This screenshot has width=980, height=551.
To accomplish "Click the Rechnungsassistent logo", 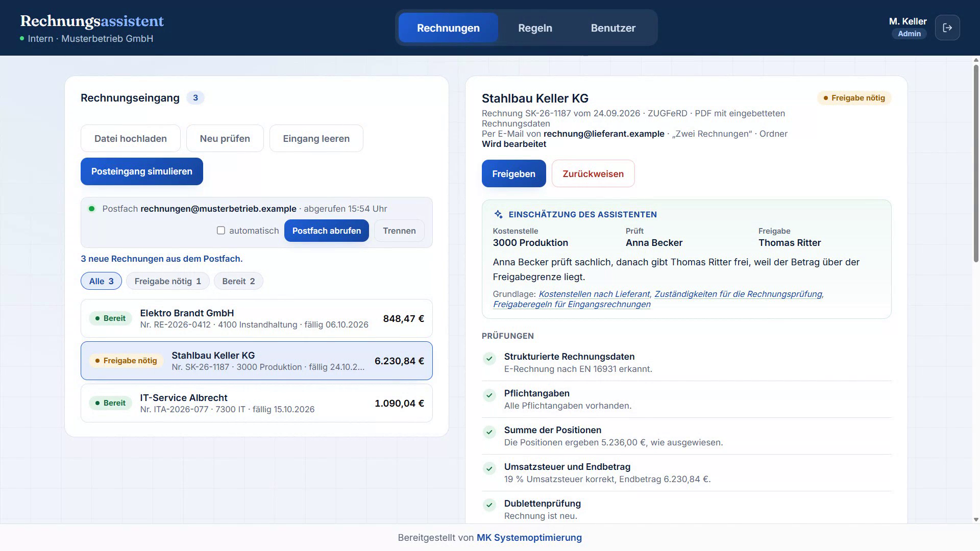I will pos(92,21).
